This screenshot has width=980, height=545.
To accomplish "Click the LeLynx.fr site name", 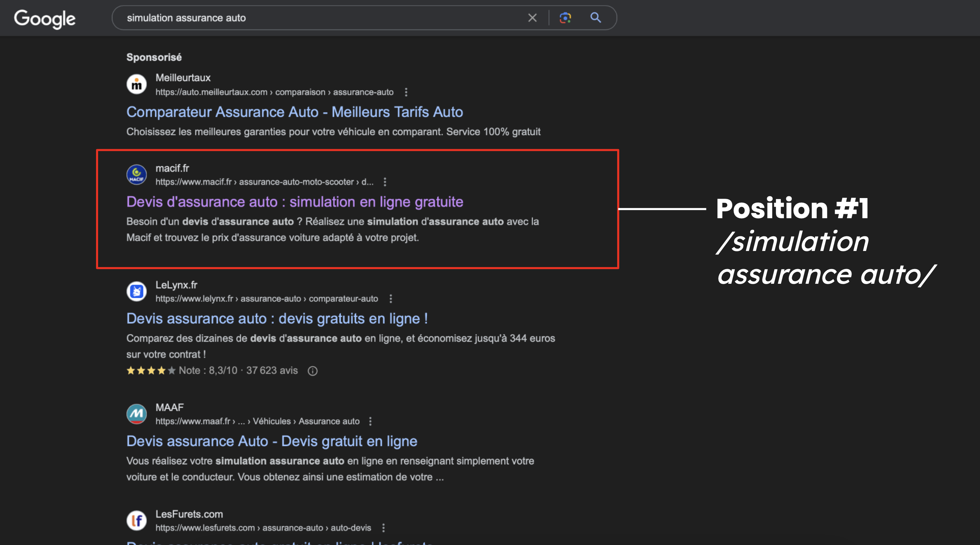I will click(x=176, y=285).
